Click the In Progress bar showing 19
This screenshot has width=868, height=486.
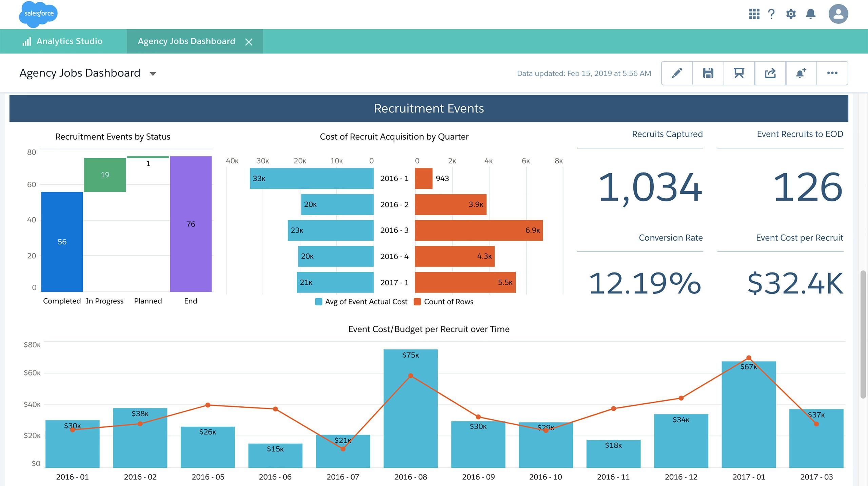click(x=105, y=175)
